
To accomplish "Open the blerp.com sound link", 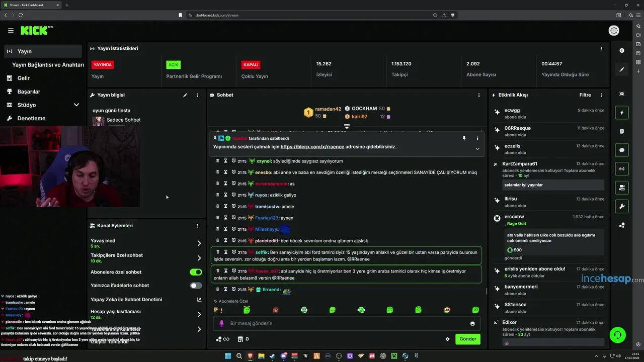I will (x=312, y=147).
